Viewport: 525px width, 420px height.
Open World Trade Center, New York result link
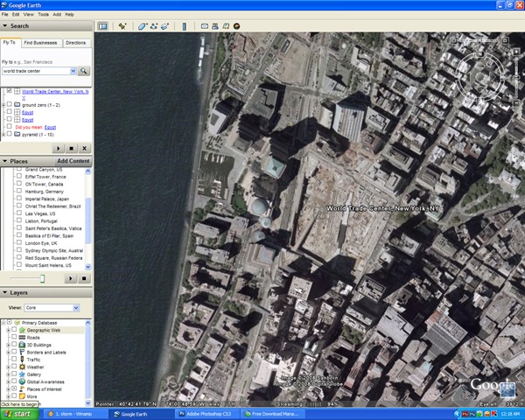[55, 94]
